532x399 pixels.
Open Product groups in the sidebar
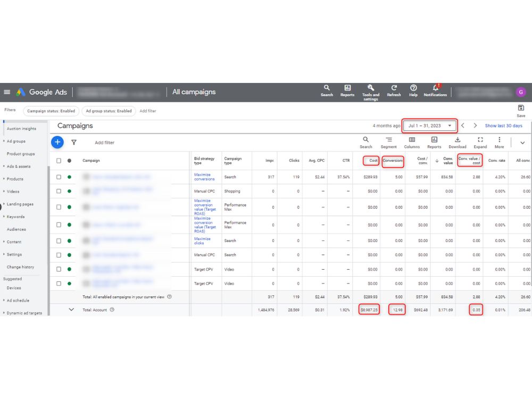point(21,154)
